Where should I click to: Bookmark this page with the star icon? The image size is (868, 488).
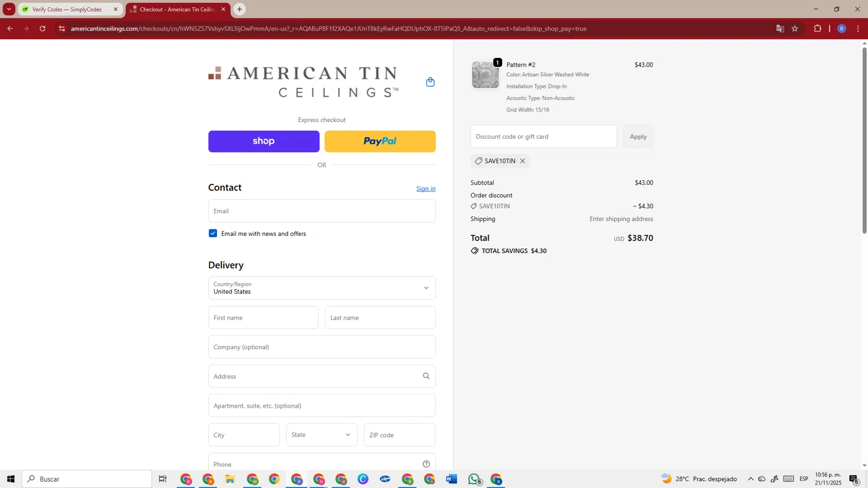pyautogui.click(x=795, y=28)
